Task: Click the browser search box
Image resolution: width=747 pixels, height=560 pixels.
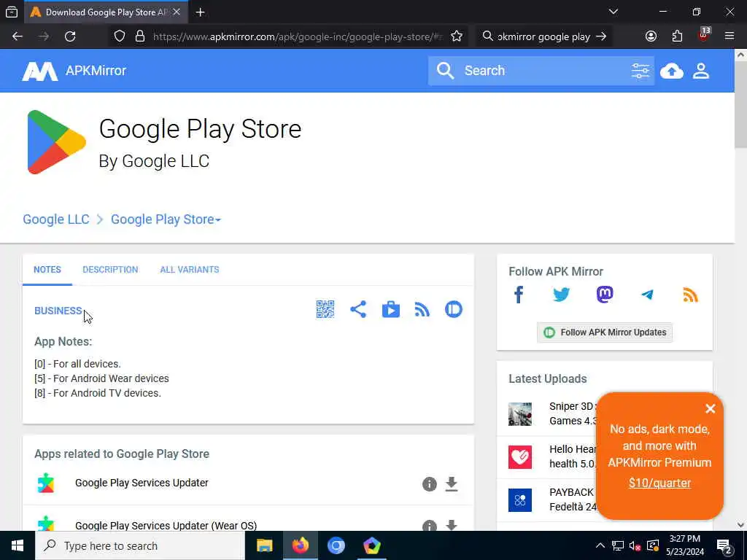Action: click(543, 36)
